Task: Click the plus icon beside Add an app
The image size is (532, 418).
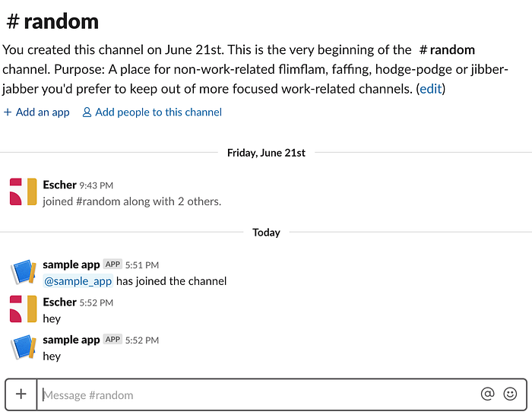Action: pos(8,112)
